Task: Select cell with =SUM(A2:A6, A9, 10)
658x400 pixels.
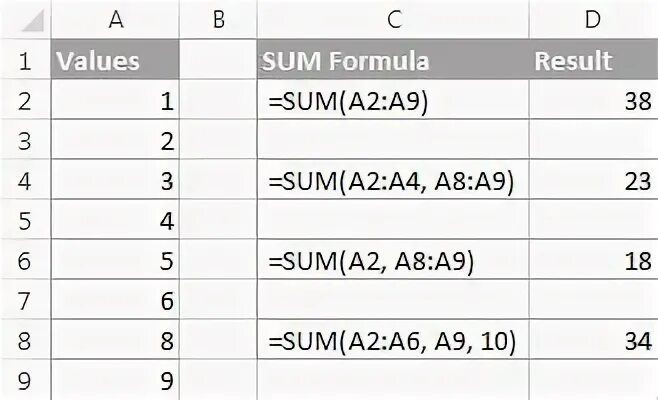Action: pyautogui.click(x=393, y=340)
